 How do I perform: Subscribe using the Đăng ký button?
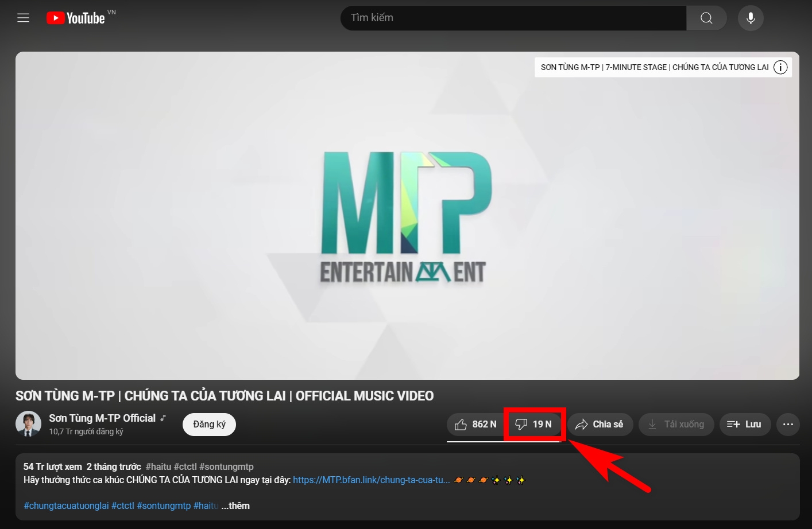pos(209,424)
